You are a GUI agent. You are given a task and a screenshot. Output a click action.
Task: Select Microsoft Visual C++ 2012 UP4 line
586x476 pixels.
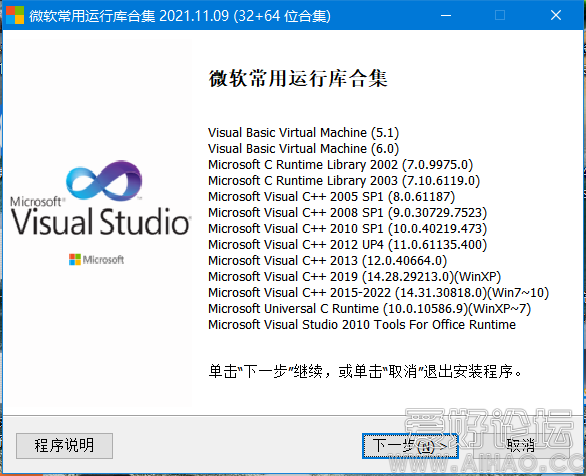click(348, 245)
